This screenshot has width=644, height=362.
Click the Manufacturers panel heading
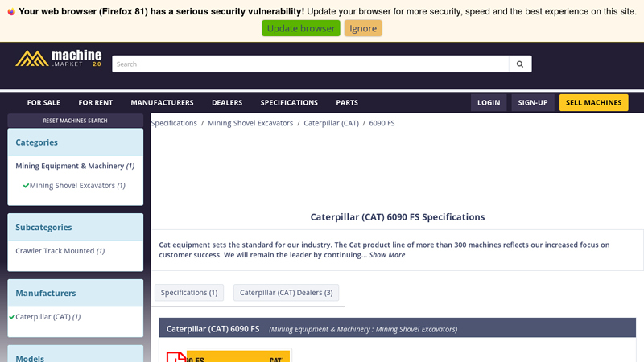(46, 294)
